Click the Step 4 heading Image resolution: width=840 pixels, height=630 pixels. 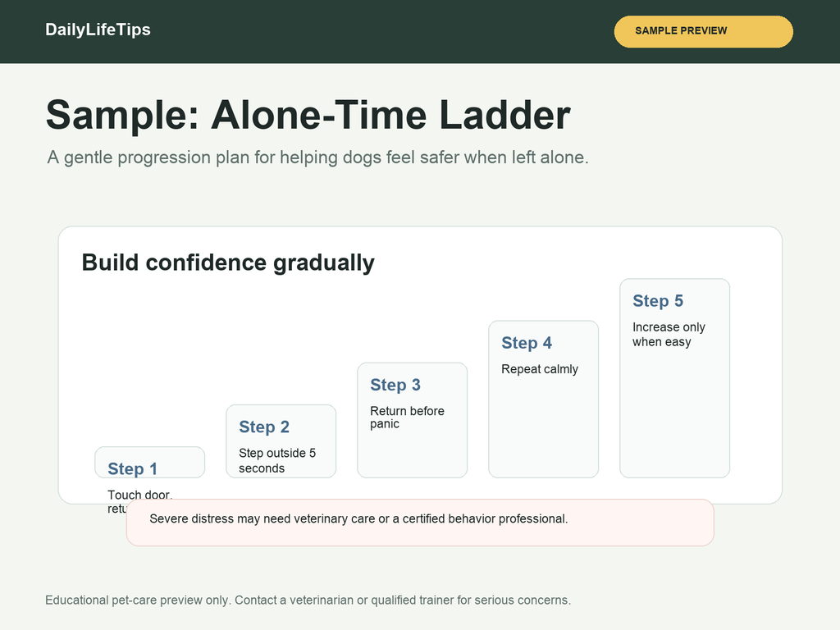pyautogui.click(x=527, y=343)
